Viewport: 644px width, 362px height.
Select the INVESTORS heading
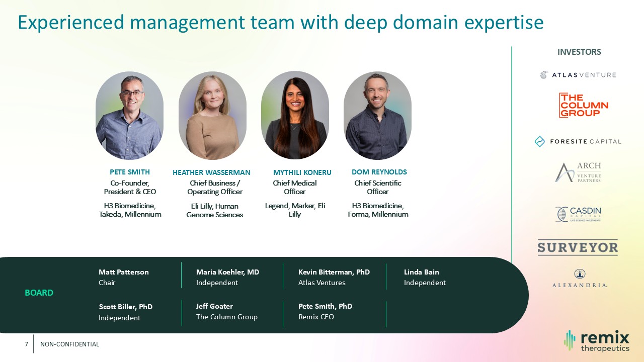(x=579, y=52)
